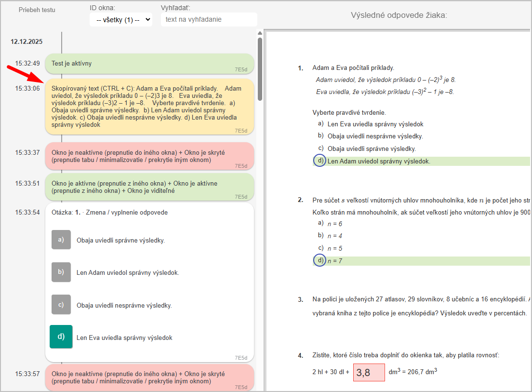Click the 15:33:06 timestamp on timeline
The width and height of the screenshot is (532, 392).
(x=27, y=89)
